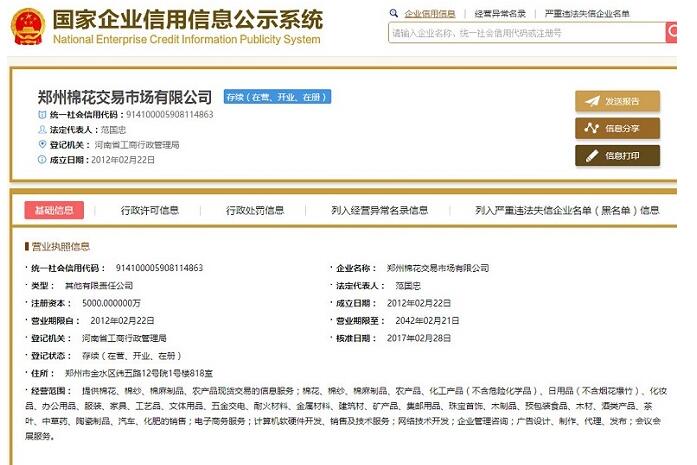Click the site title 国家企业信用信息公示系统
Viewport: 697px width, 465px height.
[188, 20]
